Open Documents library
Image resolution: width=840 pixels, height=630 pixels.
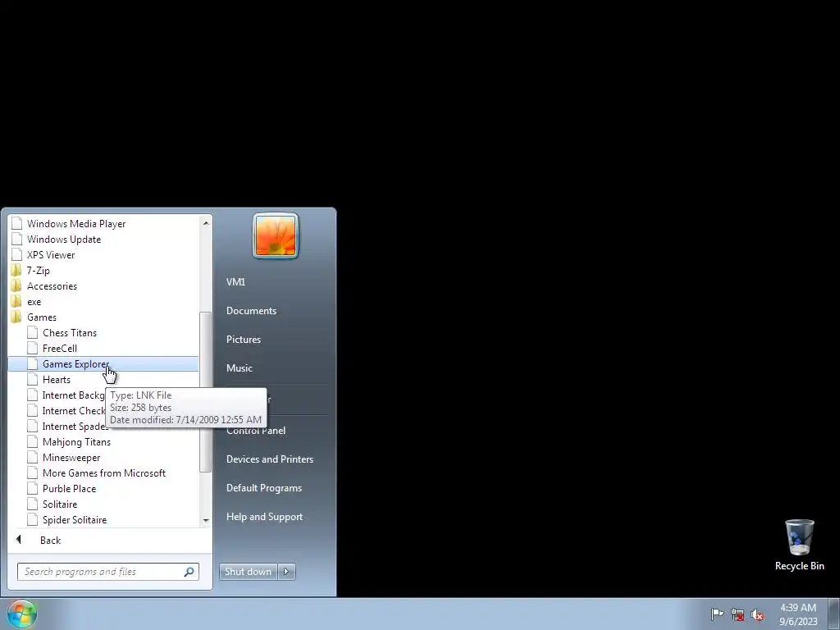click(x=251, y=311)
